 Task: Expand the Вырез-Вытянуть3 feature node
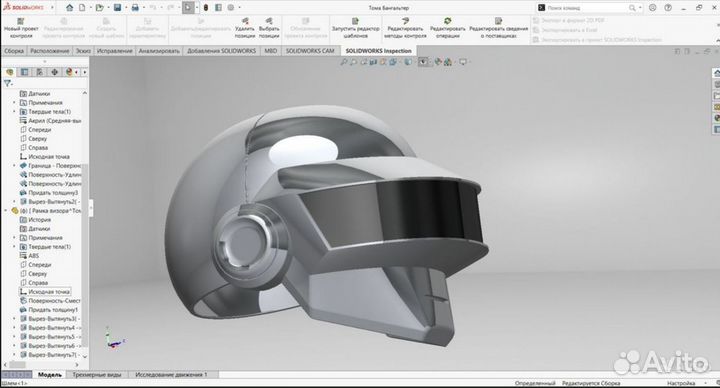pos(14,318)
